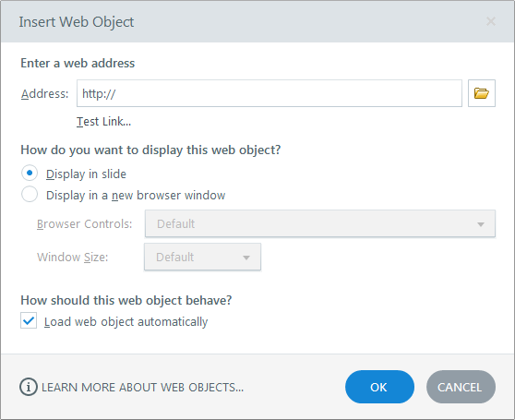Confirm with the OK button
515x420 pixels.
coord(379,387)
